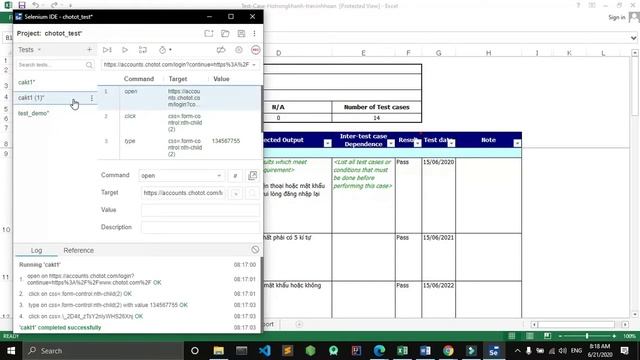Open the Result column filter
This screenshot has width=640, height=360.
pos(417,143)
